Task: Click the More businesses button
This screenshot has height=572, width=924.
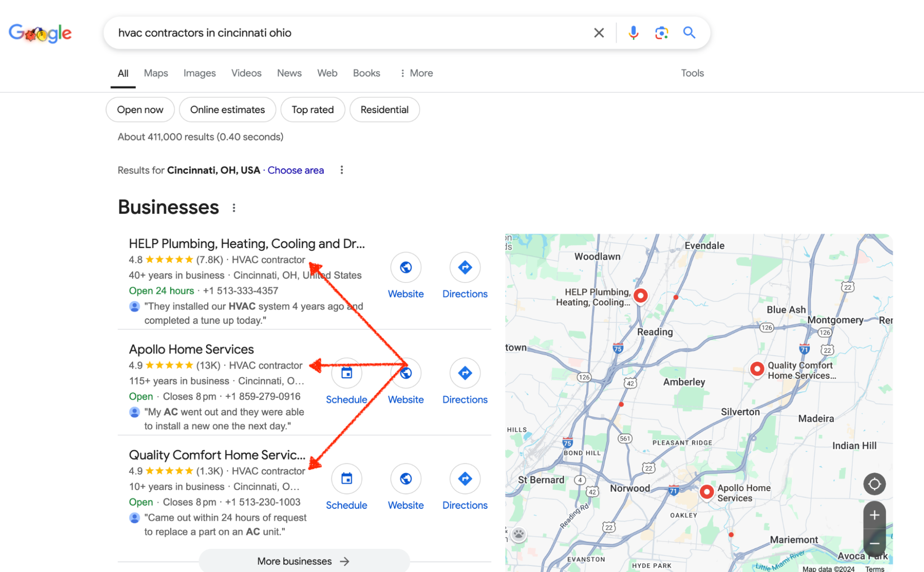Action: pos(304,561)
